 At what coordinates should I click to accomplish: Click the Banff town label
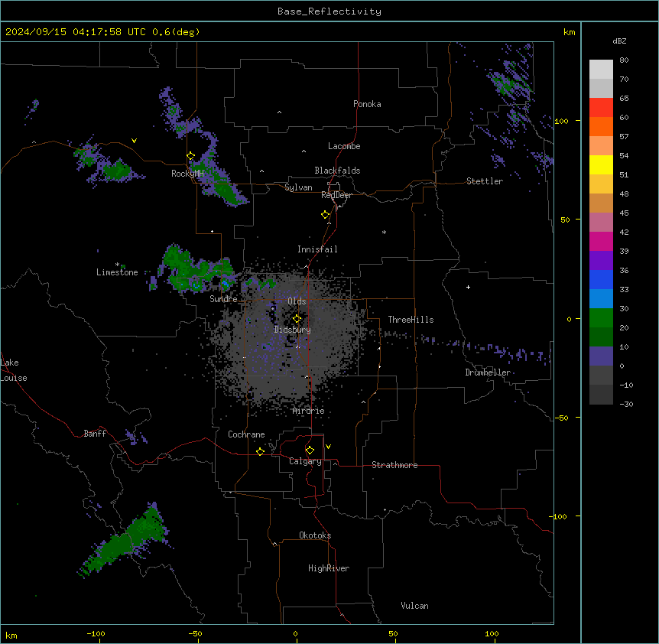pyautogui.click(x=95, y=434)
